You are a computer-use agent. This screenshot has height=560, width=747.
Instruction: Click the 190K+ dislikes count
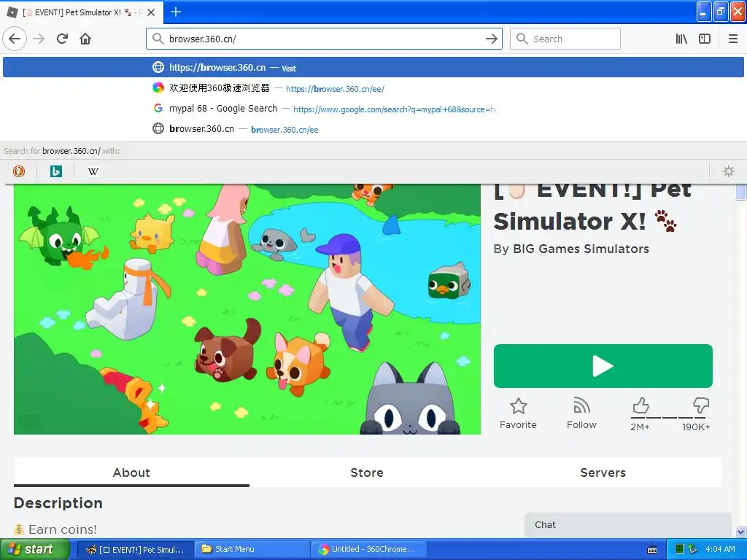(696, 427)
